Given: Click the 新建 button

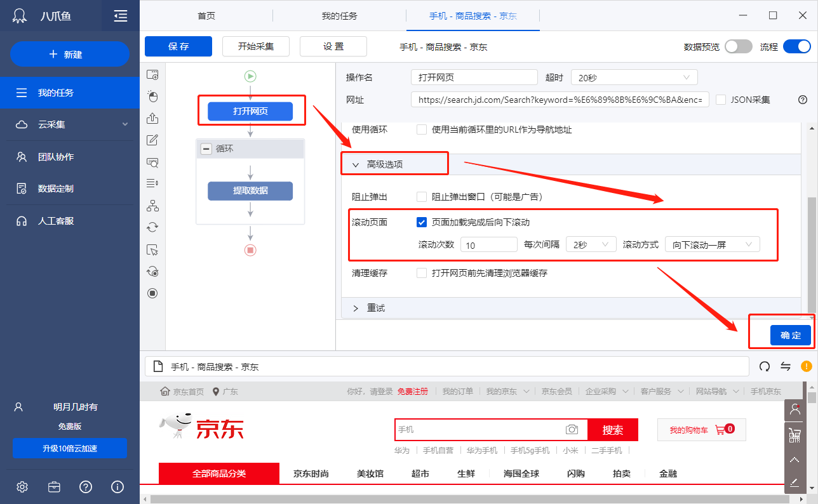Looking at the screenshot, I should pos(70,55).
